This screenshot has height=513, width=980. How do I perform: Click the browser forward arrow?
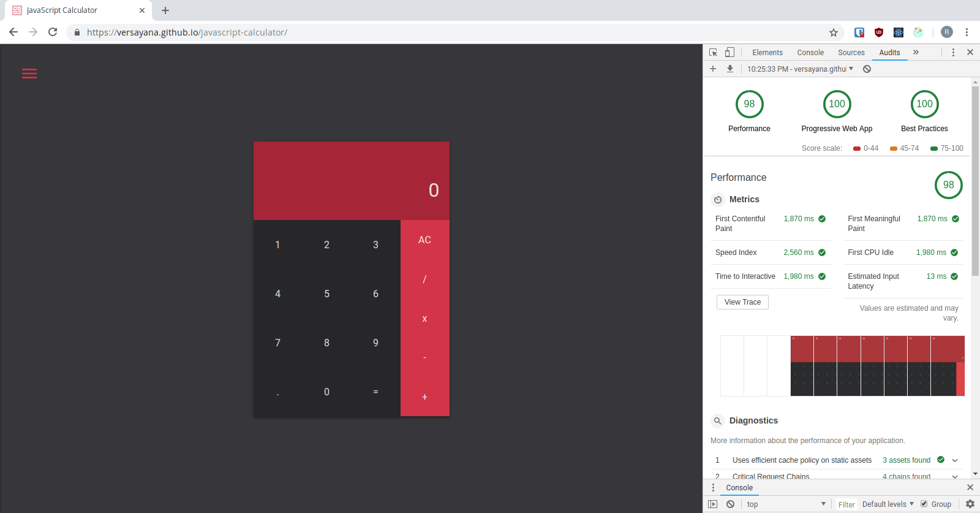33,32
